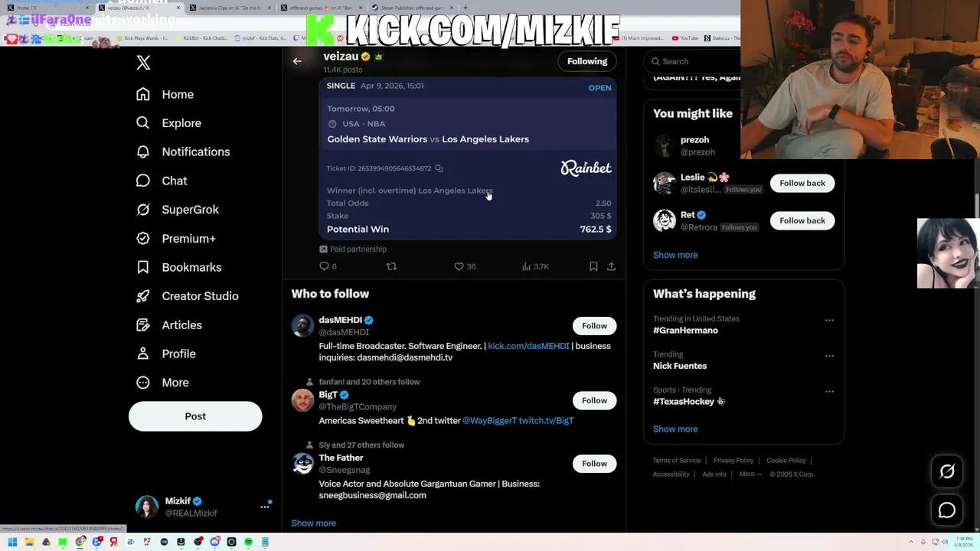Viewport: 980px width, 551px height.
Task: Open kick.com/dasMEHDI link
Action: click(x=528, y=346)
